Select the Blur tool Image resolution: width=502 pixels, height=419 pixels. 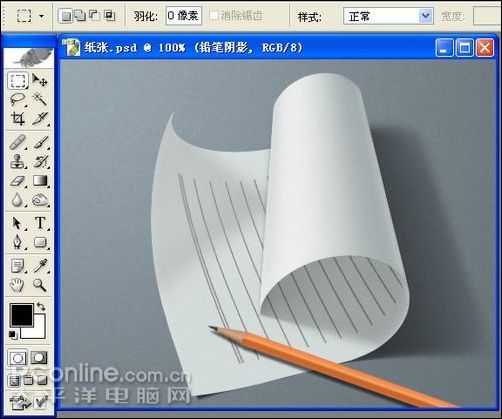click(18, 200)
